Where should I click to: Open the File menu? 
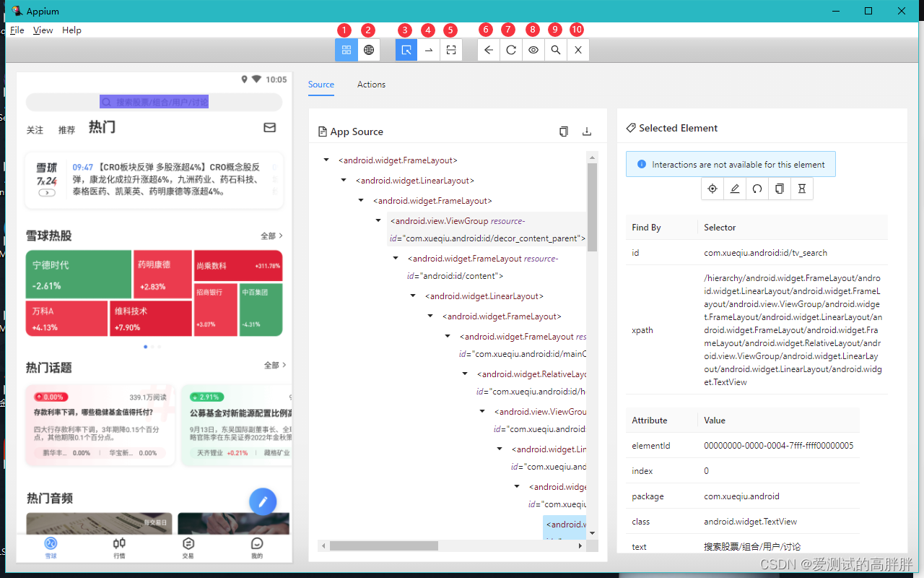click(x=17, y=30)
